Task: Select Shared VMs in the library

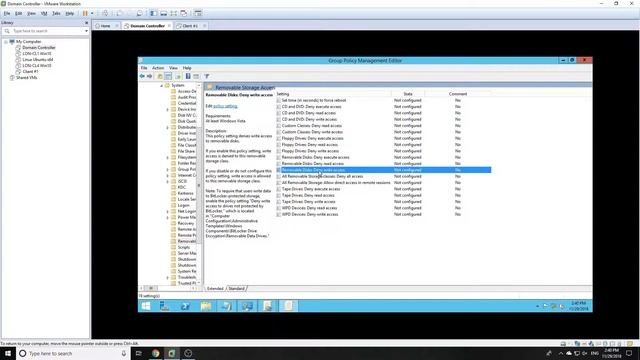Action: click(x=26, y=78)
